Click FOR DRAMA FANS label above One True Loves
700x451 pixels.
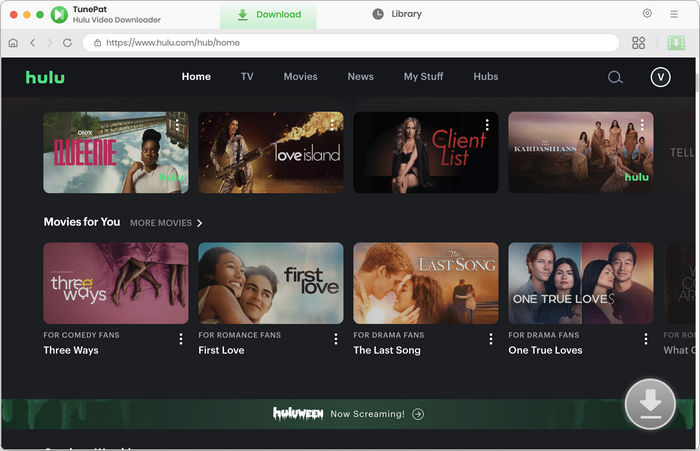(544, 335)
